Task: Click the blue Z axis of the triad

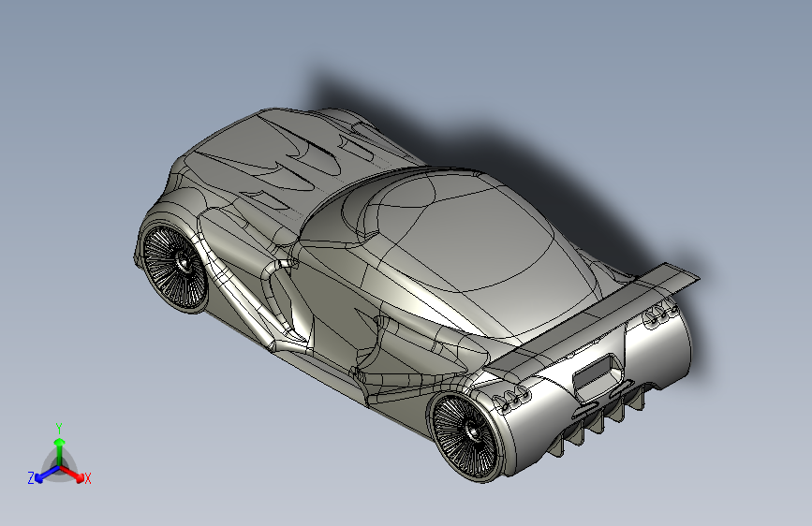Action: click(x=44, y=475)
